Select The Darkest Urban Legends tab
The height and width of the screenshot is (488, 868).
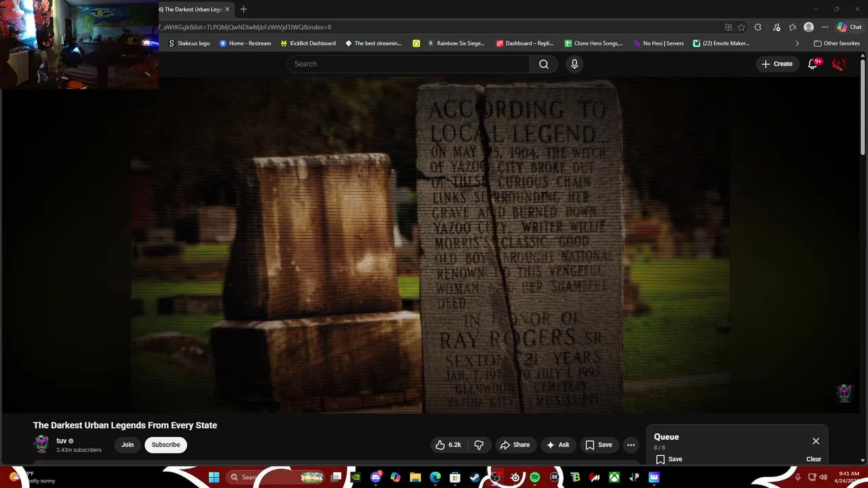pos(191,9)
